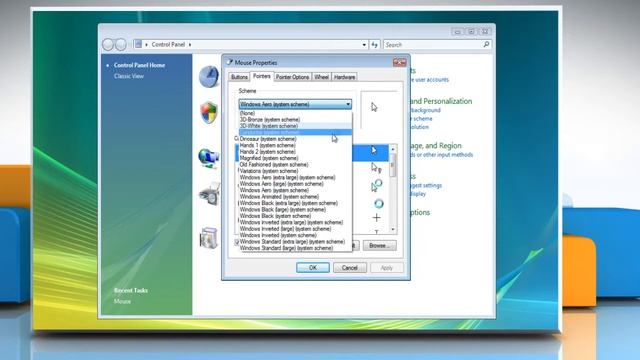The image size is (640, 360).
Task: Open the Programs box icon
Action: (209, 238)
